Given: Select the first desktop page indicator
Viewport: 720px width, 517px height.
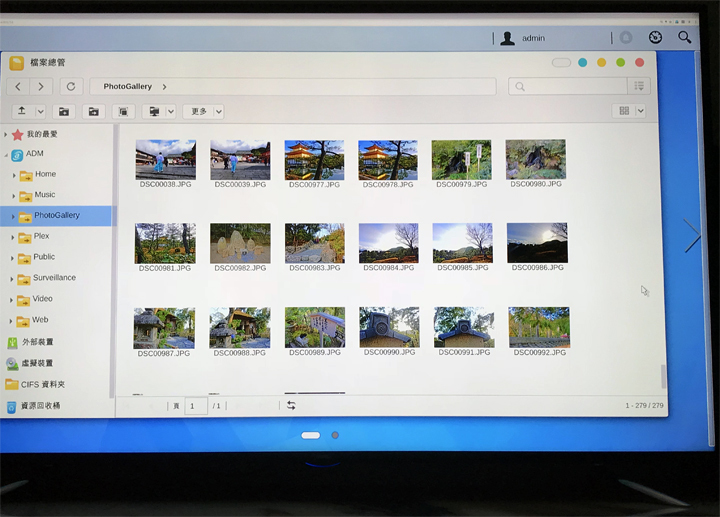Looking at the screenshot, I should coord(311,435).
